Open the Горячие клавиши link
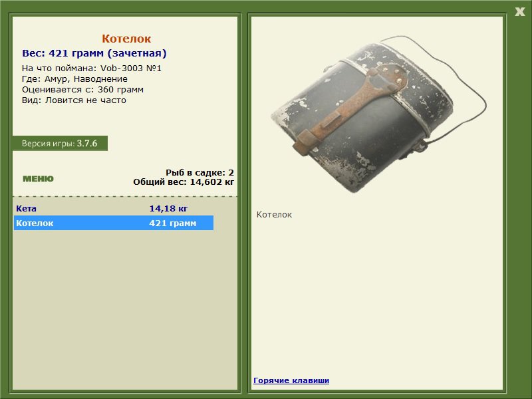 tap(291, 380)
